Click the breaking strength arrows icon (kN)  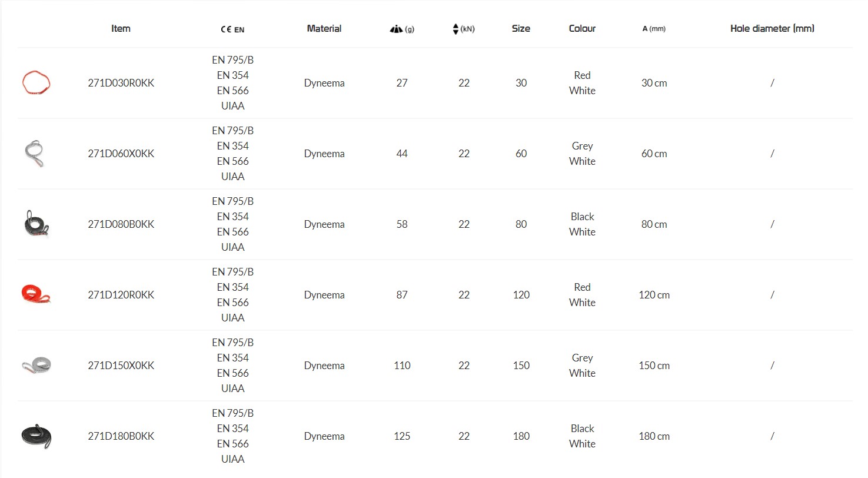pos(455,29)
